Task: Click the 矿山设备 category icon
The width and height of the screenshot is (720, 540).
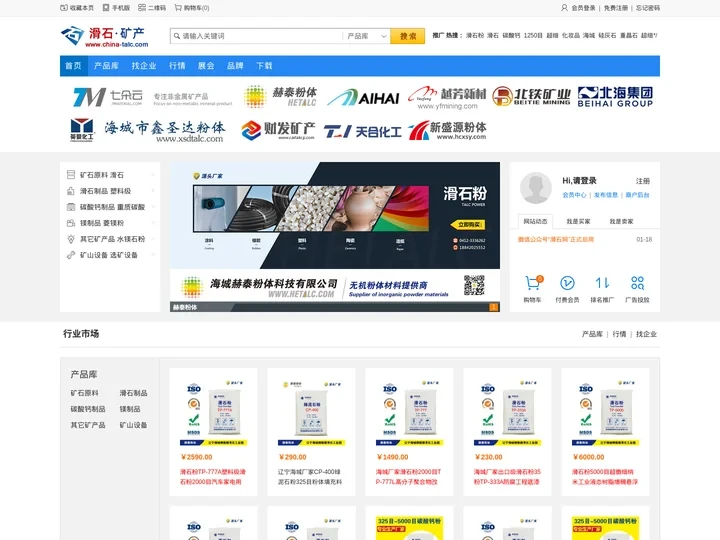Action: [71, 255]
